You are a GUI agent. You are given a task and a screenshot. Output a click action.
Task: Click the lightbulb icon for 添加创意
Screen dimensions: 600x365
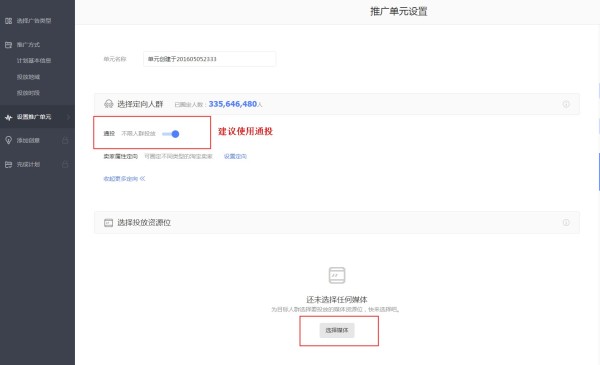point(8,140)
